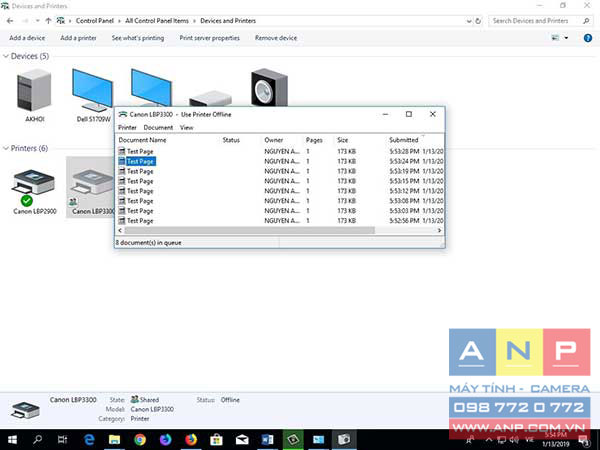Screen dimensions: 600x450
Task: Click Add a device
Action: (x=27, y=38)
